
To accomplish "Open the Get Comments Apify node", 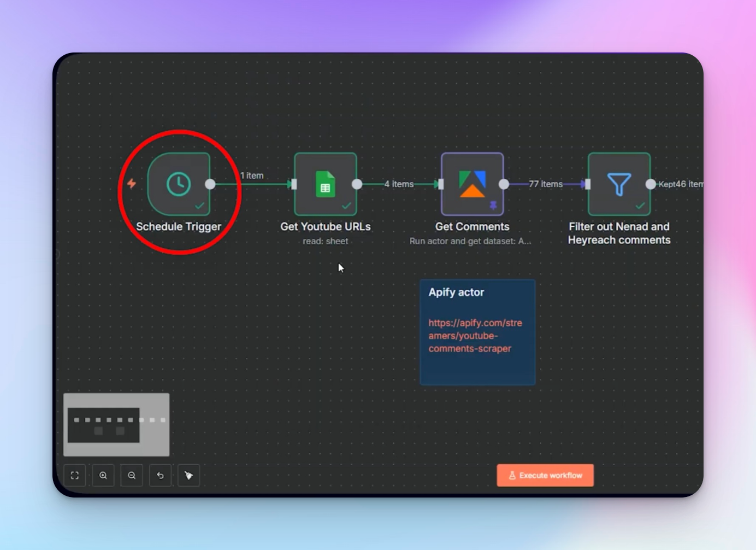I will pyautogui.click(x=472, y=184).
